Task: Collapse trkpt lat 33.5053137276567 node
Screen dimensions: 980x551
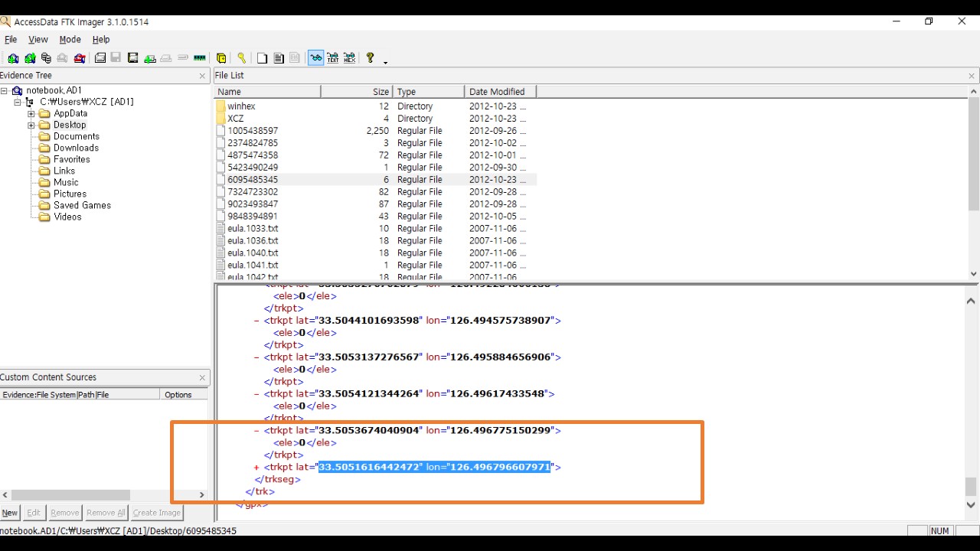Action: [256, 357]
